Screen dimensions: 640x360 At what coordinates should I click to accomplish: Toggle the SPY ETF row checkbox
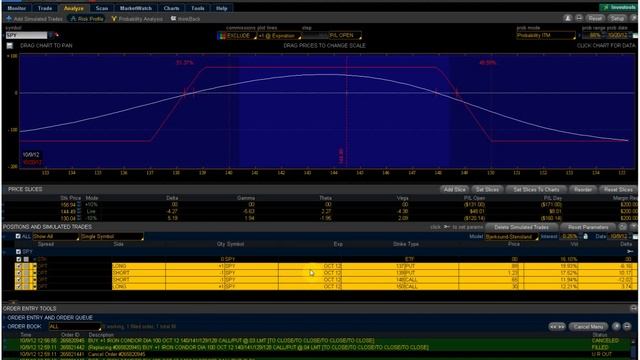[x=19, y=259]
